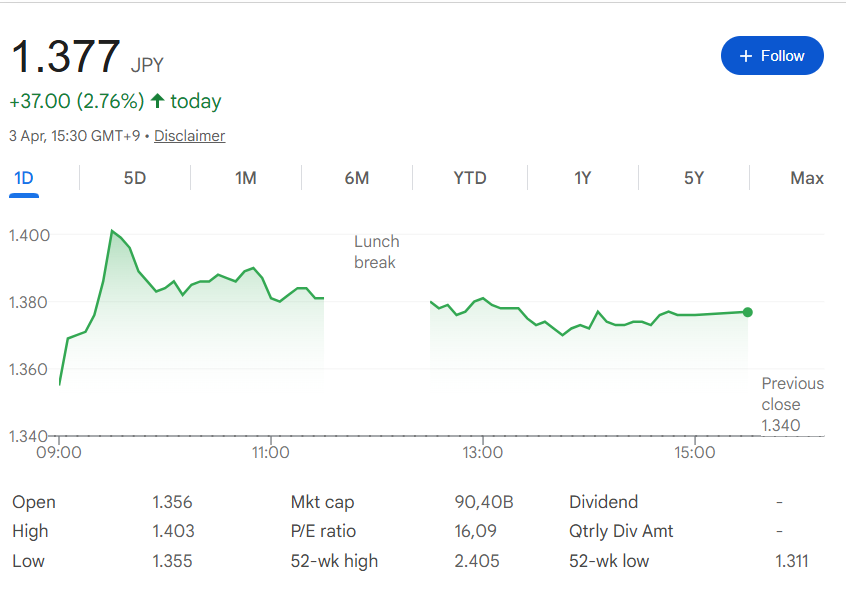Click the Open label
This screenshot has width=846, height=610.
[x=34, y=502]
